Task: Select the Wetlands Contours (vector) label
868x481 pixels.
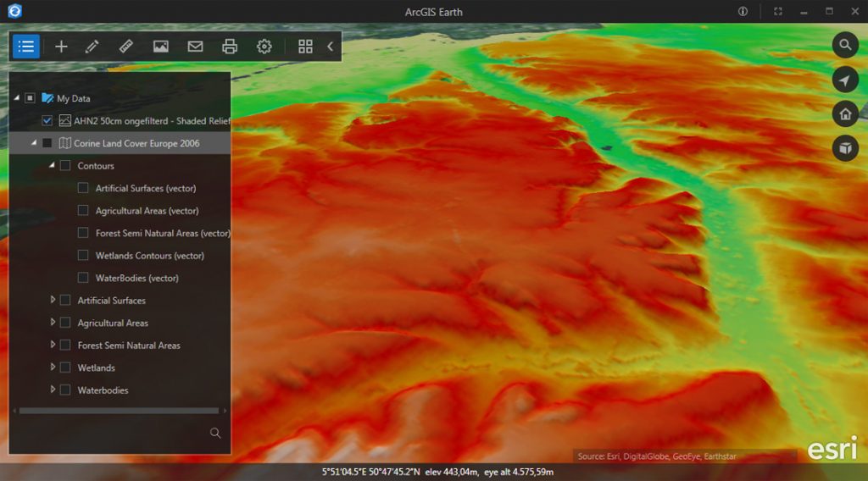Action: click(149, 256)
